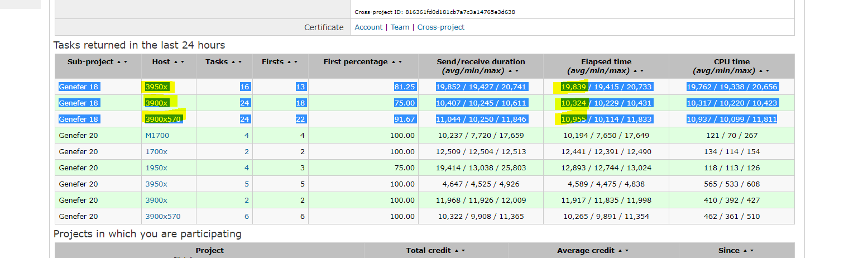Screen dimensions: 868x258
Task: Click Genefer 20 label in M1700 row
Action: 78,135
